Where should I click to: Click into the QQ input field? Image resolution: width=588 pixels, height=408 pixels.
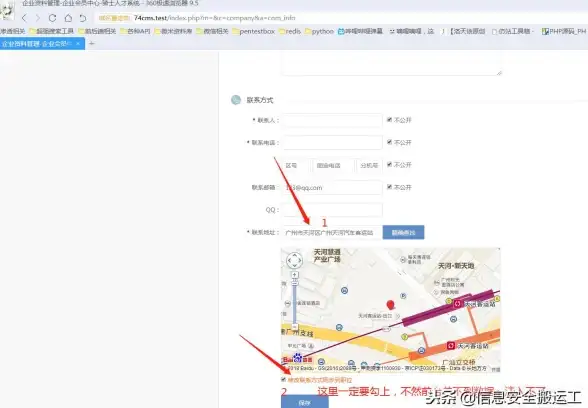[332, 210]
